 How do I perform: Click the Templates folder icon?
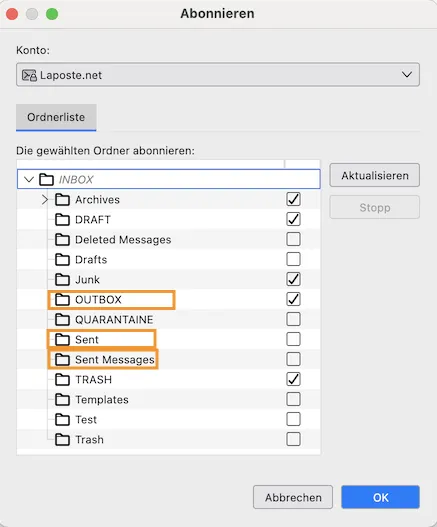[63, 400]
